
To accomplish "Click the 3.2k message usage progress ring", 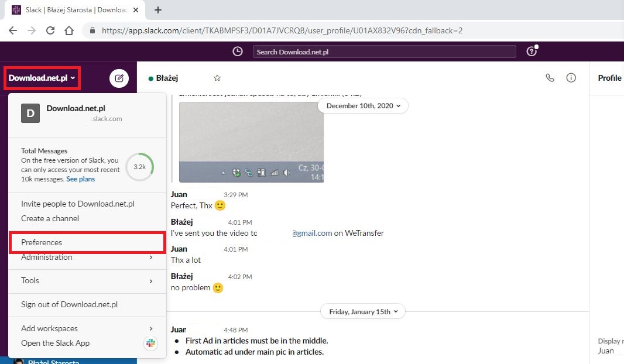I will [139, 167].
